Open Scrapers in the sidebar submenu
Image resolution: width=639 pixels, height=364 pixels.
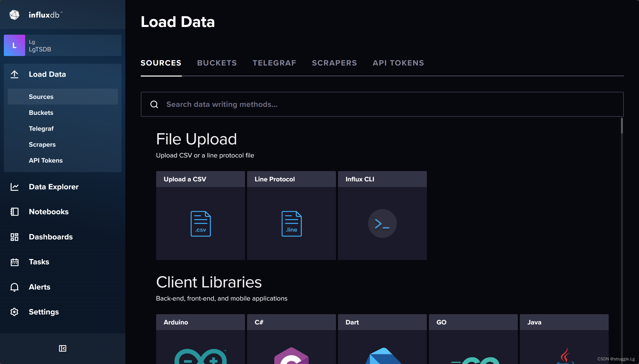pos(42,145)
